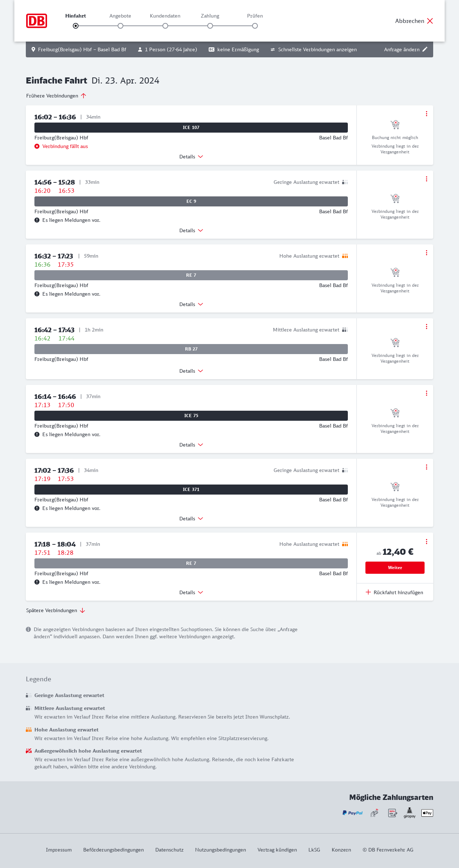Image resolution: width=459 pixels, height=868 pixels.
Task: Show Spätere Verbindungen
Action: pos(56,610)
